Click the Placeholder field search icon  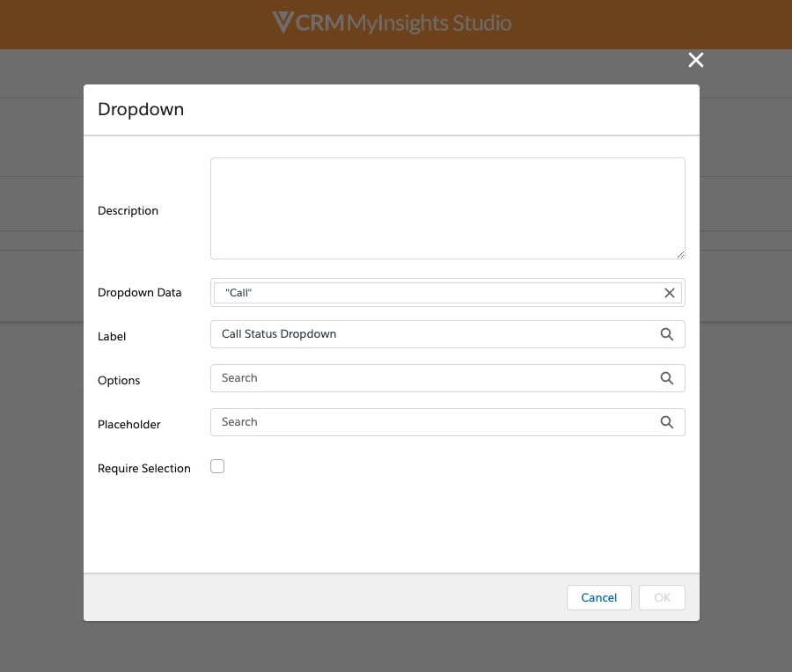coord(667,422)
